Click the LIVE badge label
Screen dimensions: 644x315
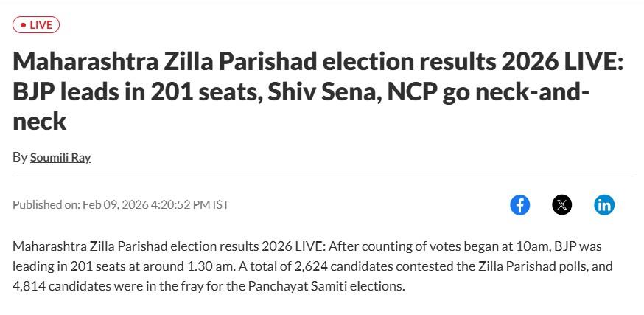tap(41, 25)
